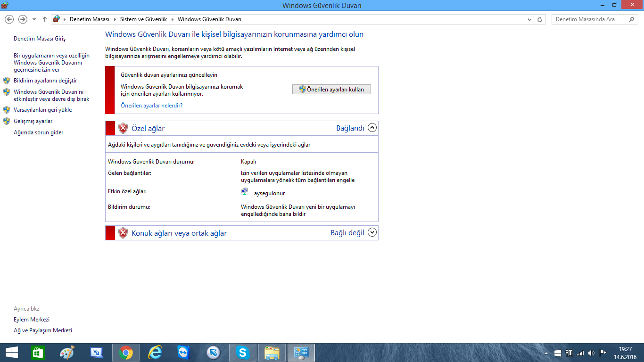
Task: Click the Control Panel taskbar button
Action: [x=301, y=353]
